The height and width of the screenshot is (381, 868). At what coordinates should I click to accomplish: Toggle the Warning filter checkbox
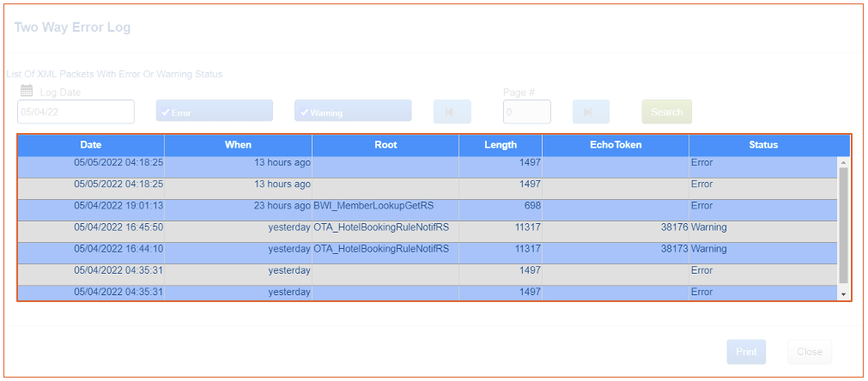click(x=352, y=112)
